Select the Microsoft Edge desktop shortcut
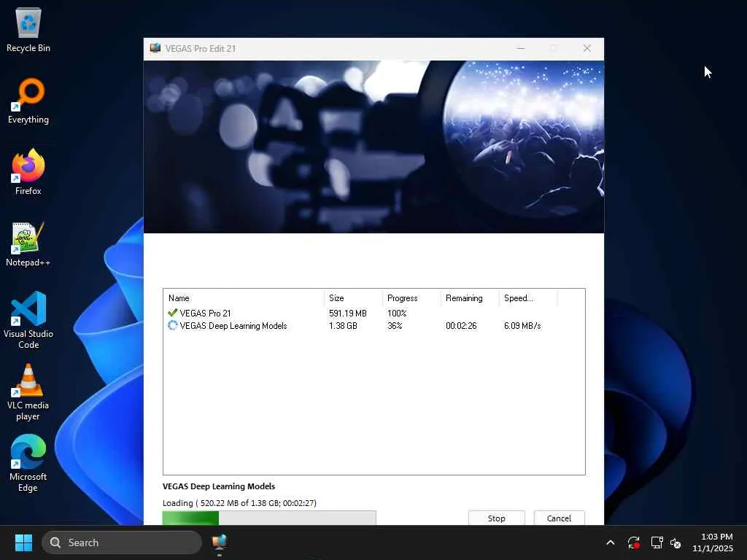Screen dimensions: 747x560 [28, 463]
